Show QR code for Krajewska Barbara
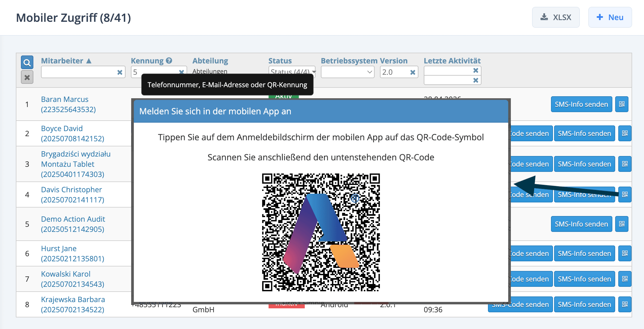The width and height of the screenshot is (644, 329). tap(625, 304)
